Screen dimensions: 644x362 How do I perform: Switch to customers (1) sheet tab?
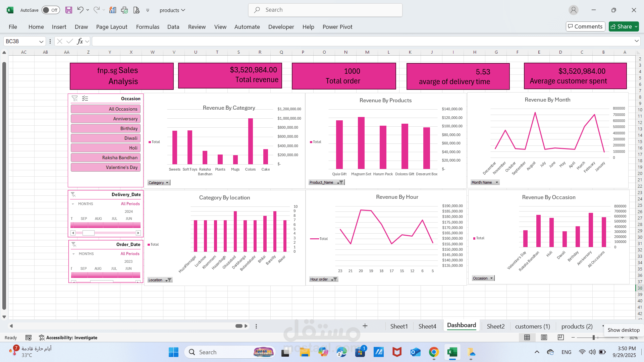[x=533, y=326]
